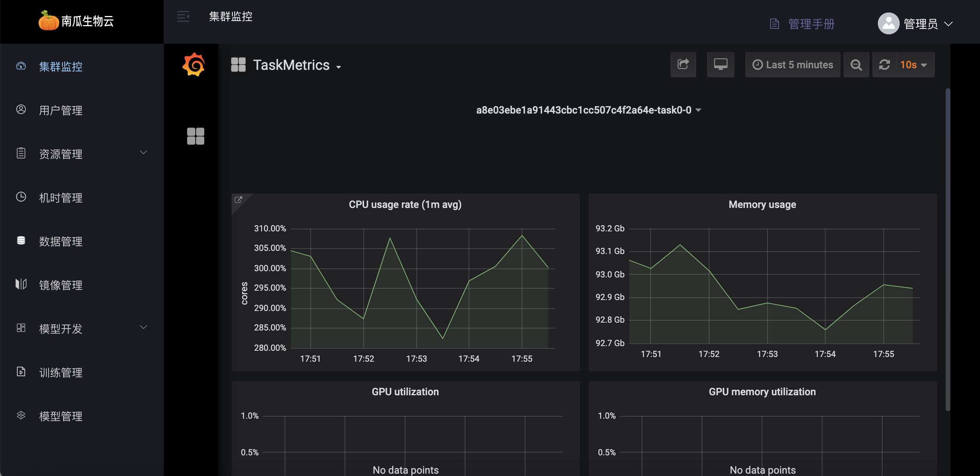Open the GPU memory utilization panel title

(x=762, y=392)
